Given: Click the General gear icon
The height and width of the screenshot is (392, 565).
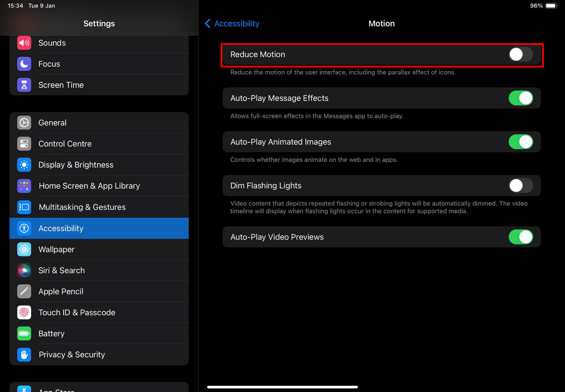Looking at the screenshot, I should (24, 123).
